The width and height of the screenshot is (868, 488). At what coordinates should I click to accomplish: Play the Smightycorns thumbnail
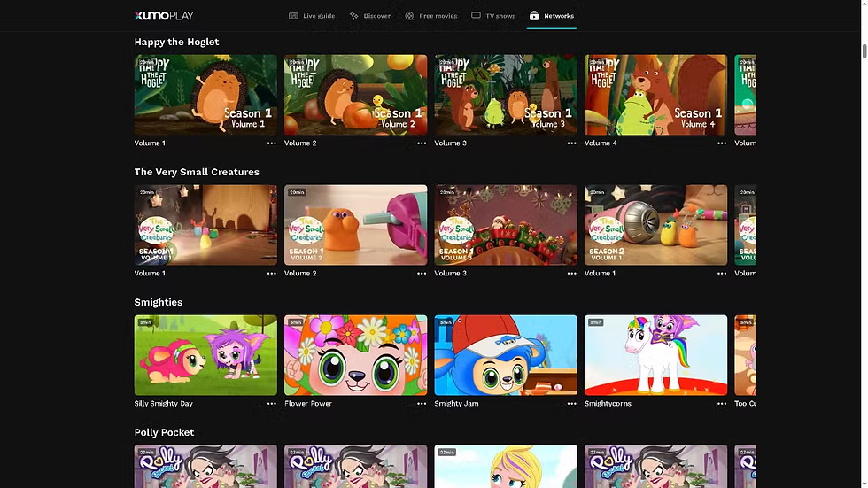pos(655,355)
